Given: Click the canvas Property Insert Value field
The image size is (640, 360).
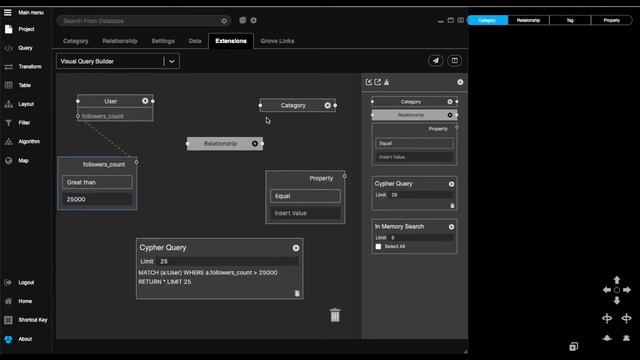Looking at the screenshot, I should [x=305, y=213].
